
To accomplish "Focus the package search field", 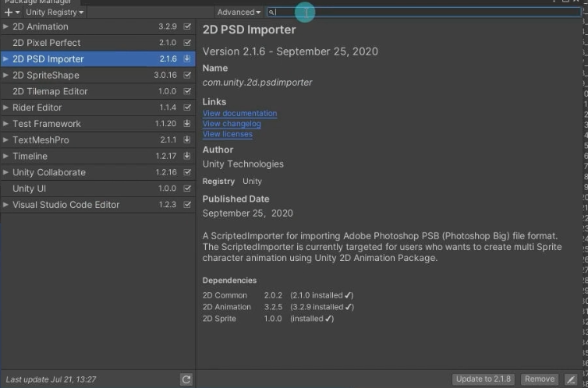I will point(423,12).
